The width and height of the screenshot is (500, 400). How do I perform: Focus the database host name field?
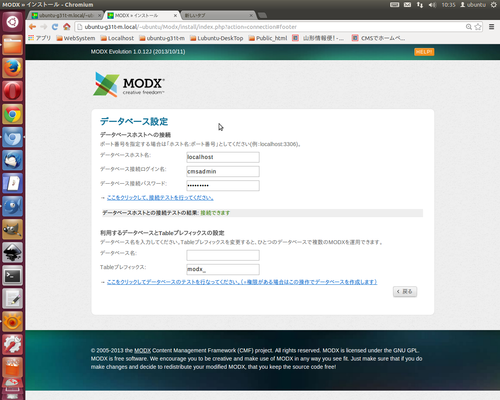[223, 157]
